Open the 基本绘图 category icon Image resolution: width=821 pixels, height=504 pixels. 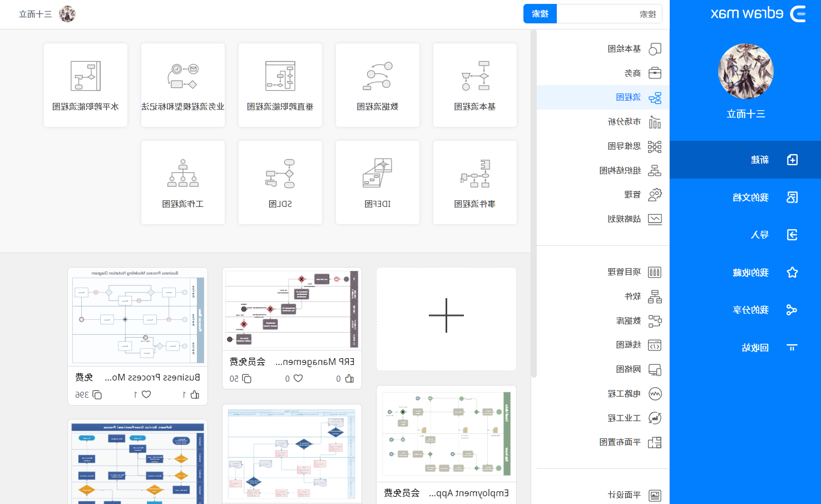[x=655, y=49]
